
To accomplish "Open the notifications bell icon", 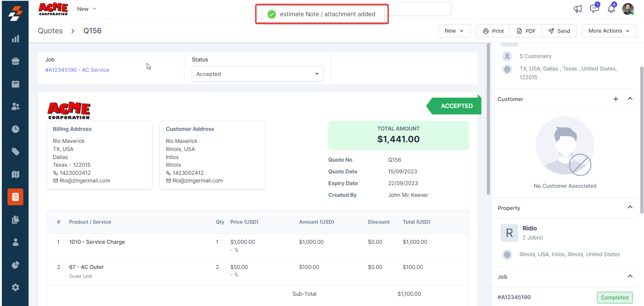I will [x=611, y=9].
